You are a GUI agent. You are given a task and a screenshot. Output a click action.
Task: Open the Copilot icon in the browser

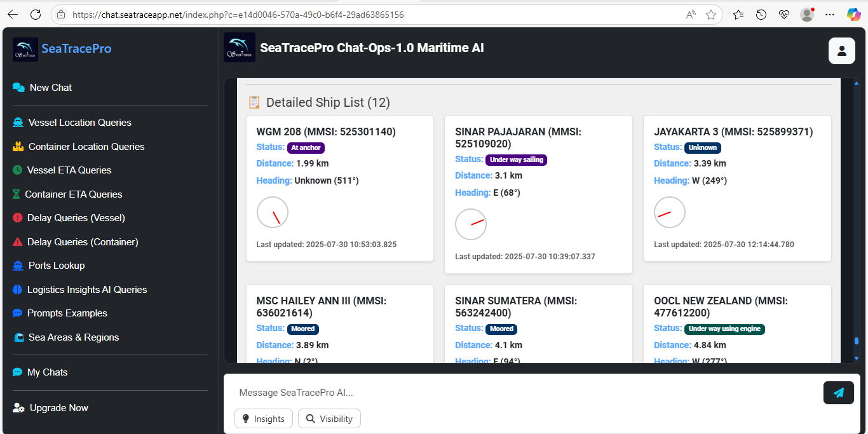point(854,14)
